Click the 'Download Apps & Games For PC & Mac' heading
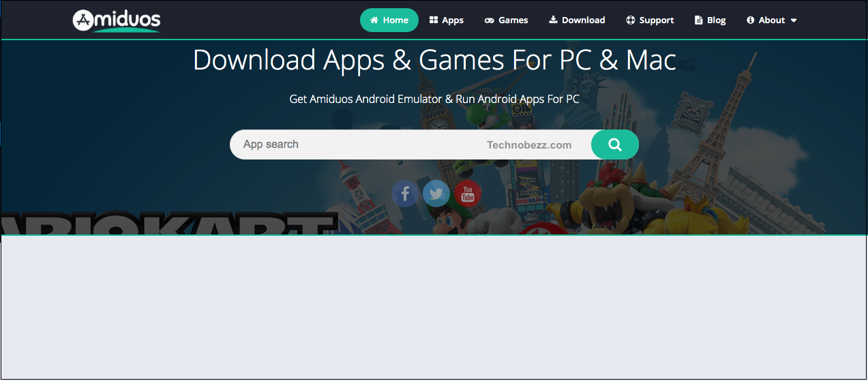 [x=434, y=61]
